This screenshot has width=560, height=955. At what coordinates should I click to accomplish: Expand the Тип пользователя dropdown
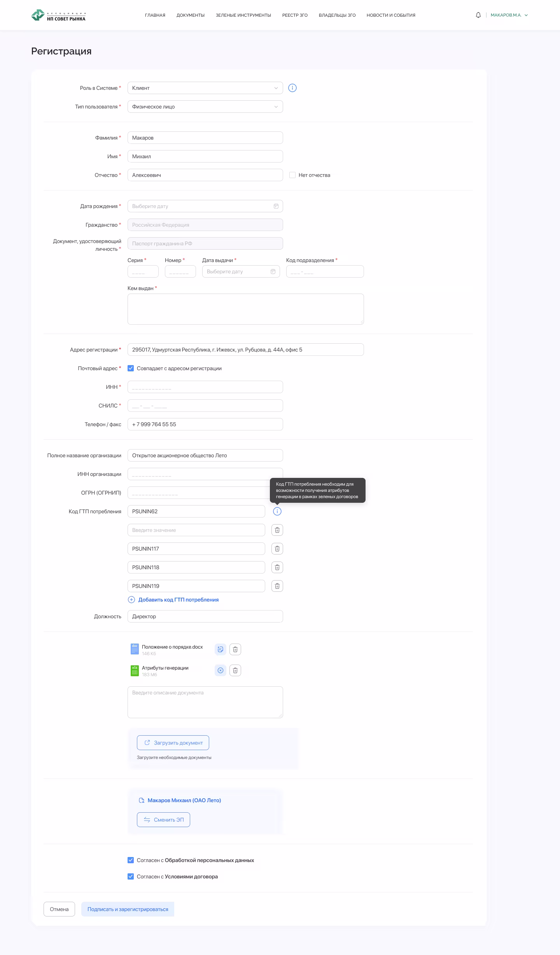tap(205, 107)
